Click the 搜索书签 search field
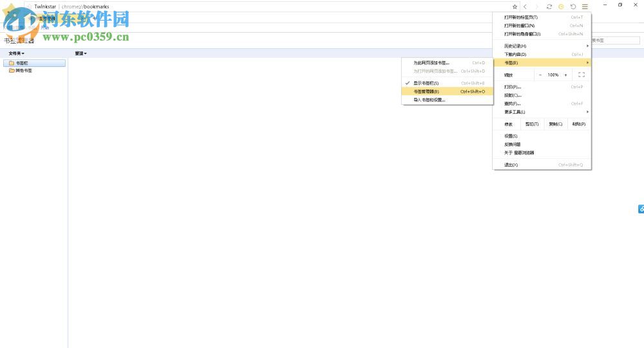The image size is (644, 348). (615, 41)
